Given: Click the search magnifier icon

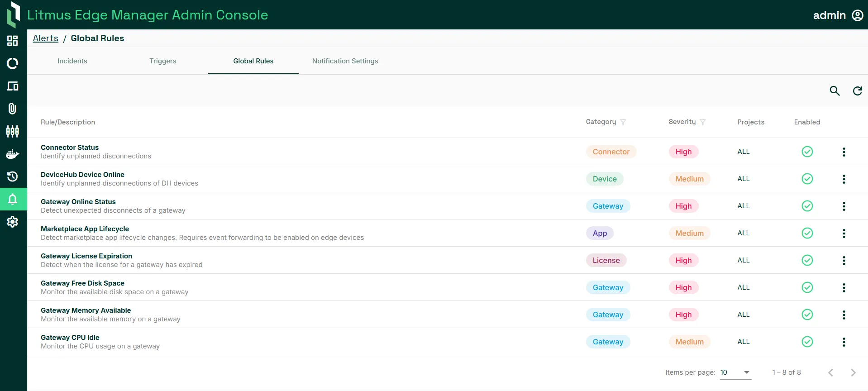Looking at the screenshot, I should click(835, 91).
